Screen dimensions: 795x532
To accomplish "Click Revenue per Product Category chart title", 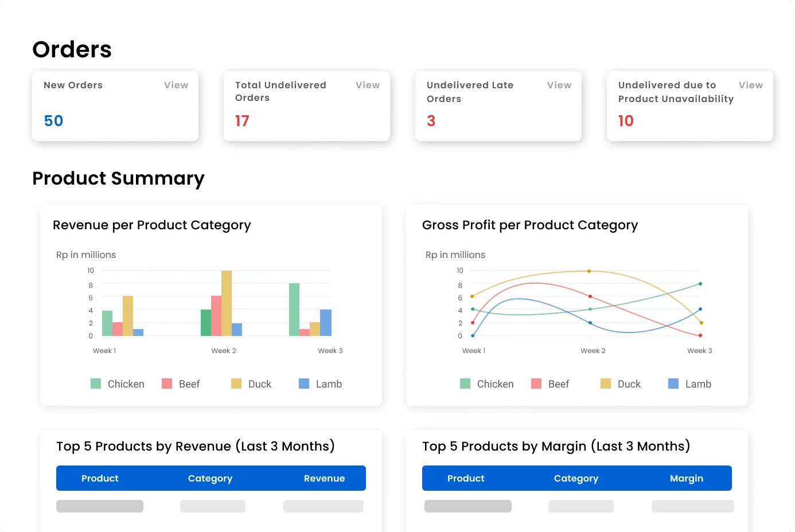I will tap(152, 225).
